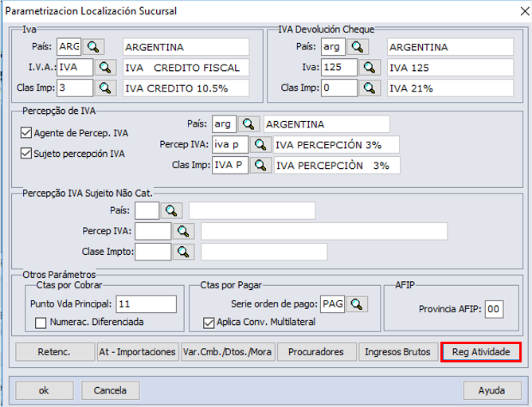Open País lookup in Sujeito Não Cat.
Screen dimensions: 532x407
coord(171,210)
